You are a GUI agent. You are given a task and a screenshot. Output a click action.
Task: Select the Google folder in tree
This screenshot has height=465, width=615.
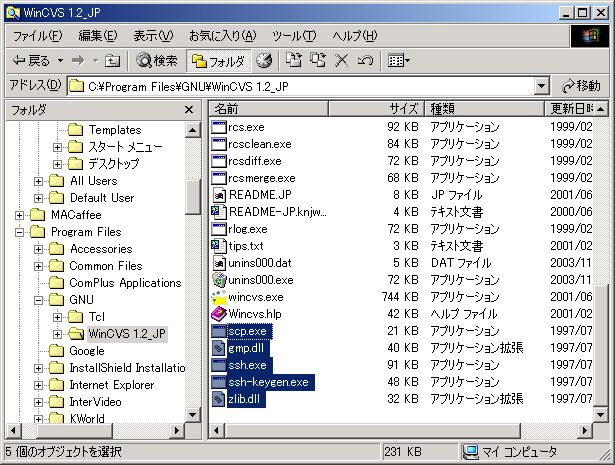point(76,351)
